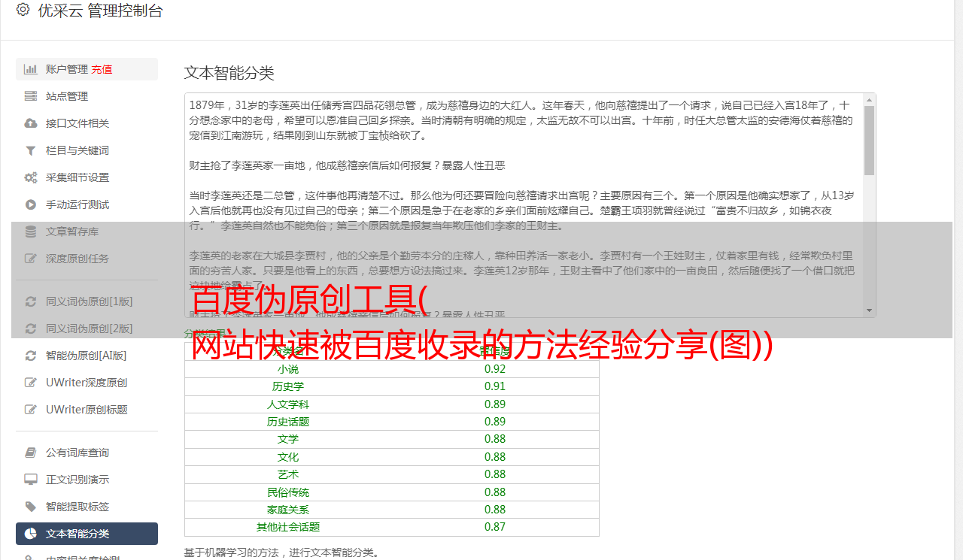963x560 pixels.
Task: Click the tag icon for 智能提取标签
Action: point(31,507)
